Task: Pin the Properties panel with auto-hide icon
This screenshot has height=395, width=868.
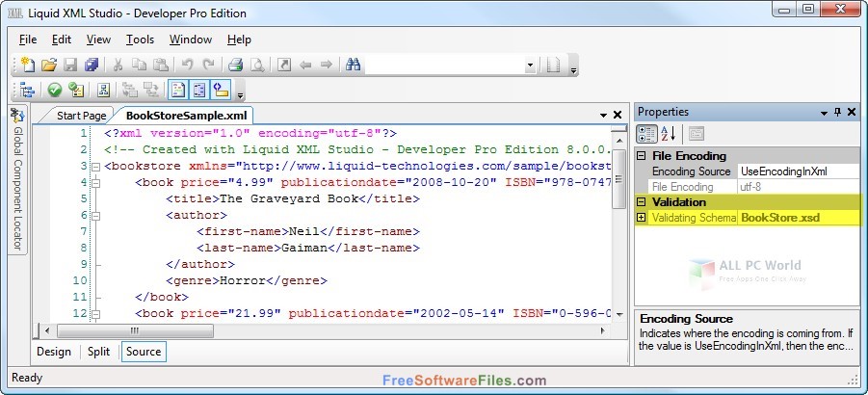Action: click(837, 113)
